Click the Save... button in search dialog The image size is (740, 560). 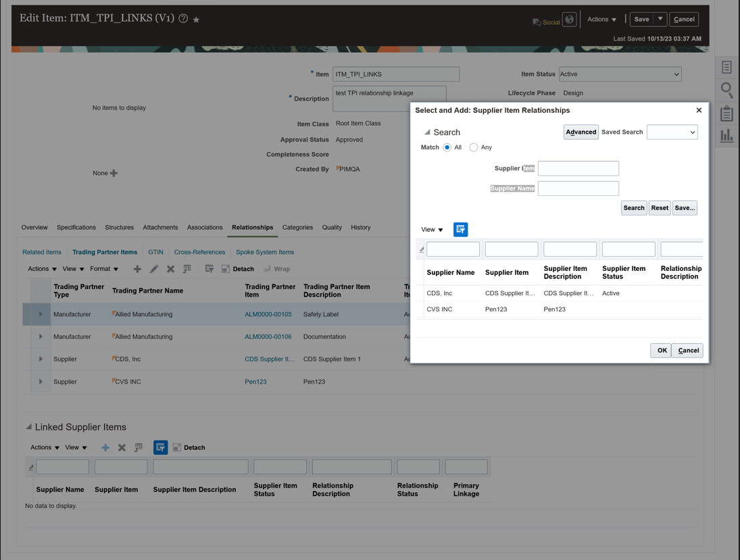[685, 208]
